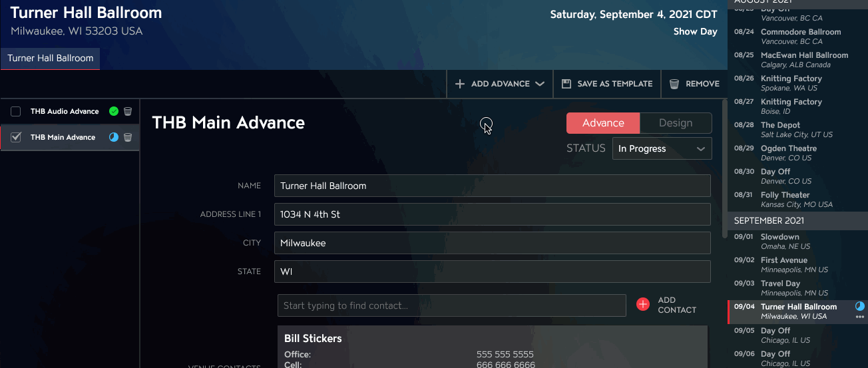868x368 pixels.
Task: Open the three-dots menu on 09/04 Turner Hall Ballroom
Action: pos(859,317)
